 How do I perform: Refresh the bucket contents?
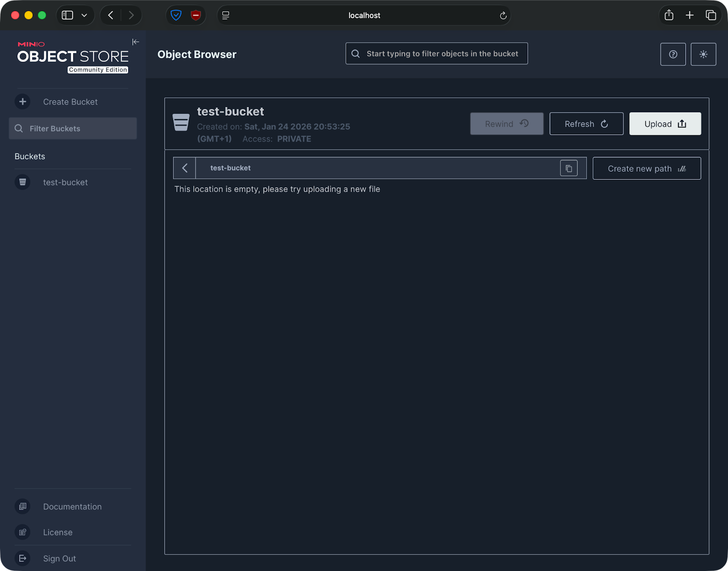586,123
